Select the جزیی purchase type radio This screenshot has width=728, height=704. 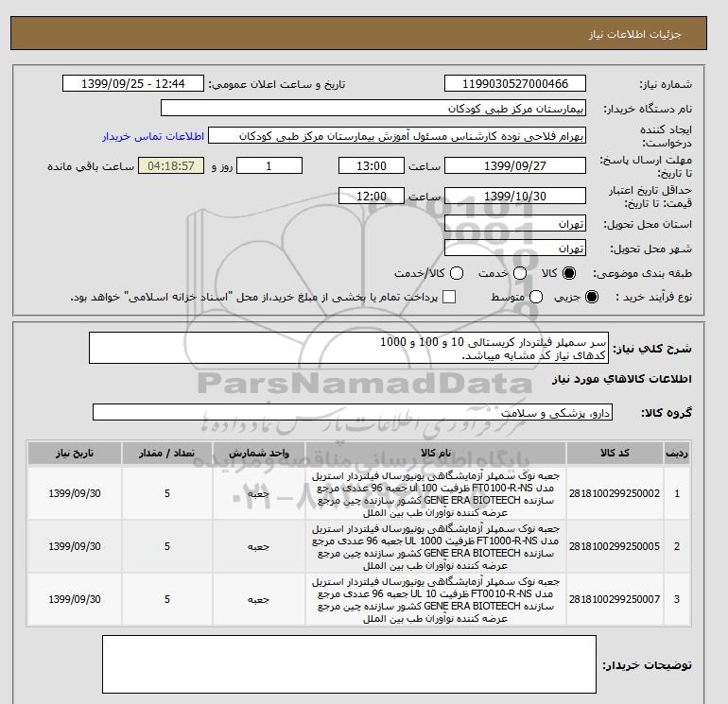tap(592, 297)
